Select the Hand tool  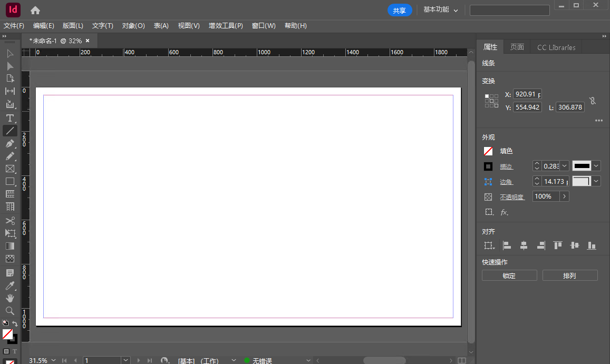pos(10,298)
